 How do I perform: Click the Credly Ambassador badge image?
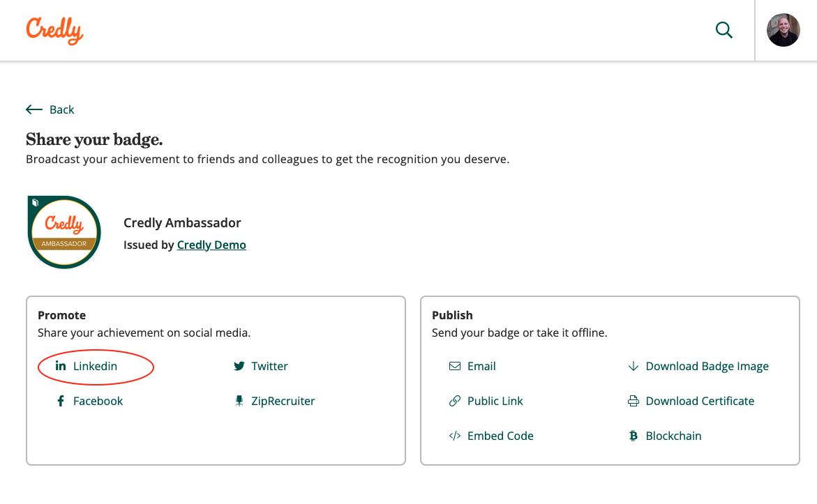pyautogui.click(x=64, y=233)
